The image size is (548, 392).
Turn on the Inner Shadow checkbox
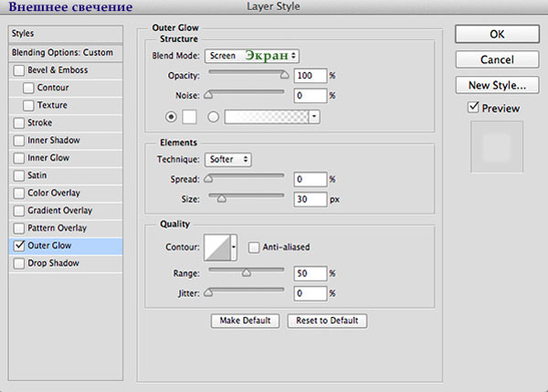[18, 141]
